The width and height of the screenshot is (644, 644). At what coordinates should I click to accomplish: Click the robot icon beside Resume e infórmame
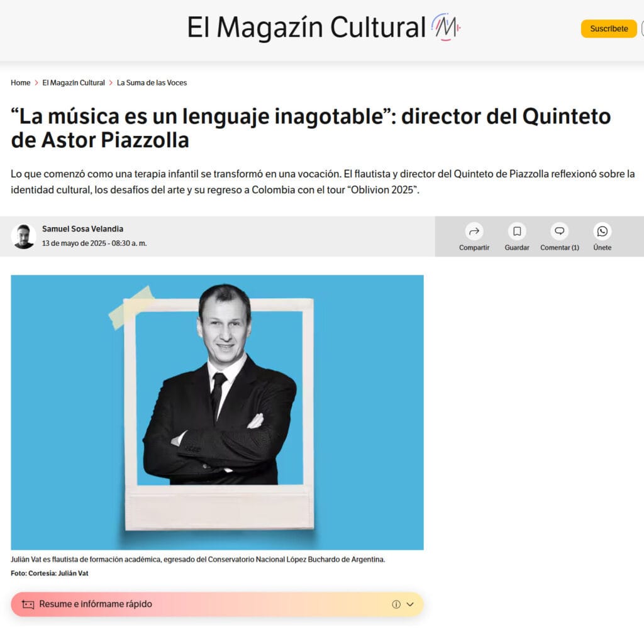point(28,604)
